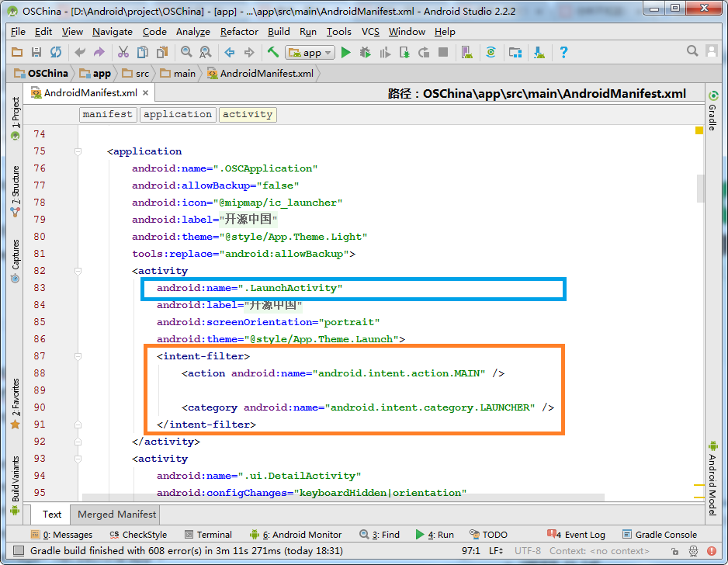Toggle the Captures tool window
Screen dimensions: 728x565
coord(16,261)
